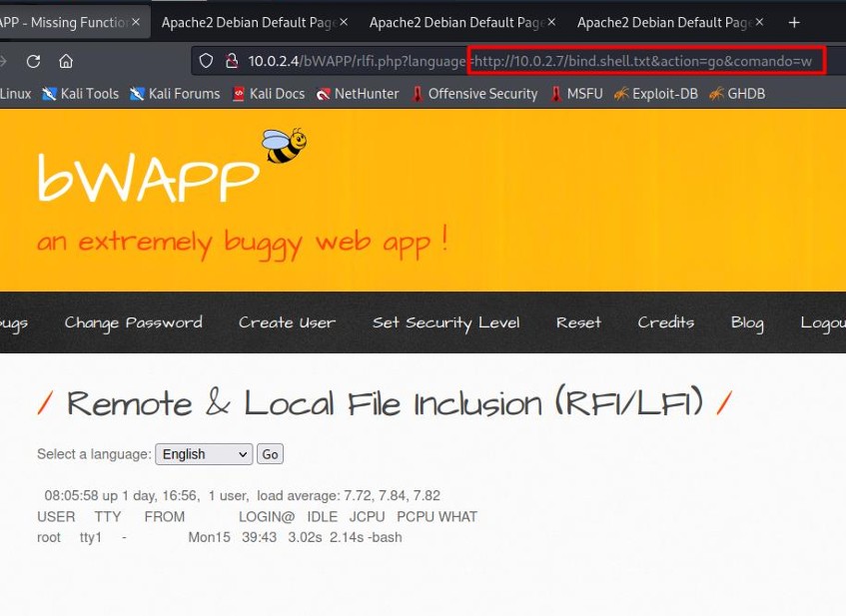
Task: Click the GHDB spider icon
Action: [x=716, y=94]
